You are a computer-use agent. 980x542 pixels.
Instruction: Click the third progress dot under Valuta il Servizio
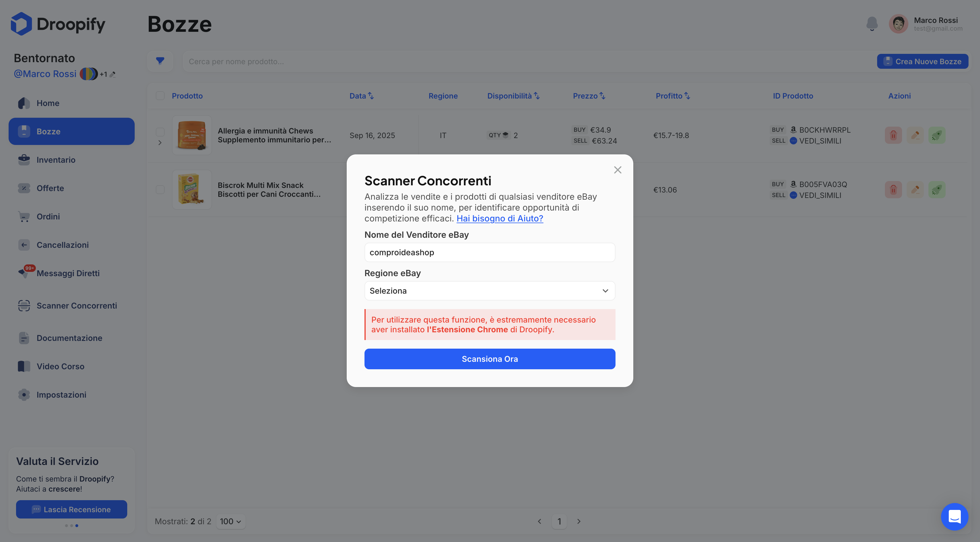tap(77, 526)
